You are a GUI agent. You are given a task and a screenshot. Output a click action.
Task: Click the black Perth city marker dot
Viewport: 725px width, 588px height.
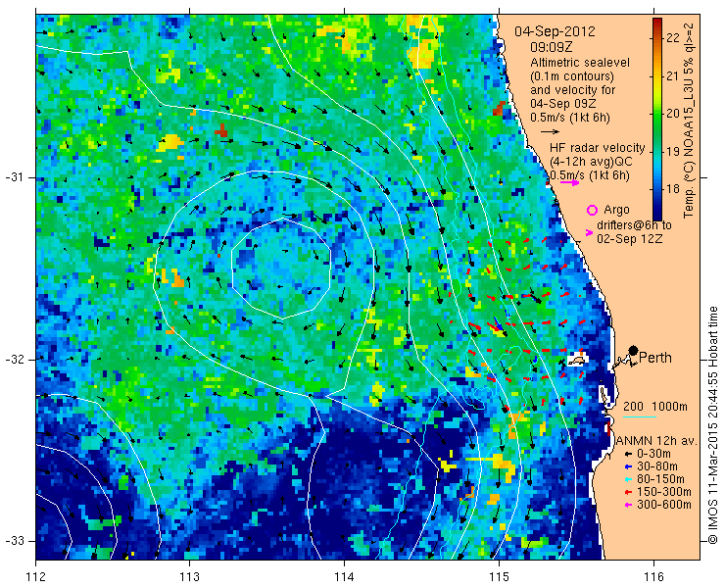pyautogui.click(x=634, y=350)
